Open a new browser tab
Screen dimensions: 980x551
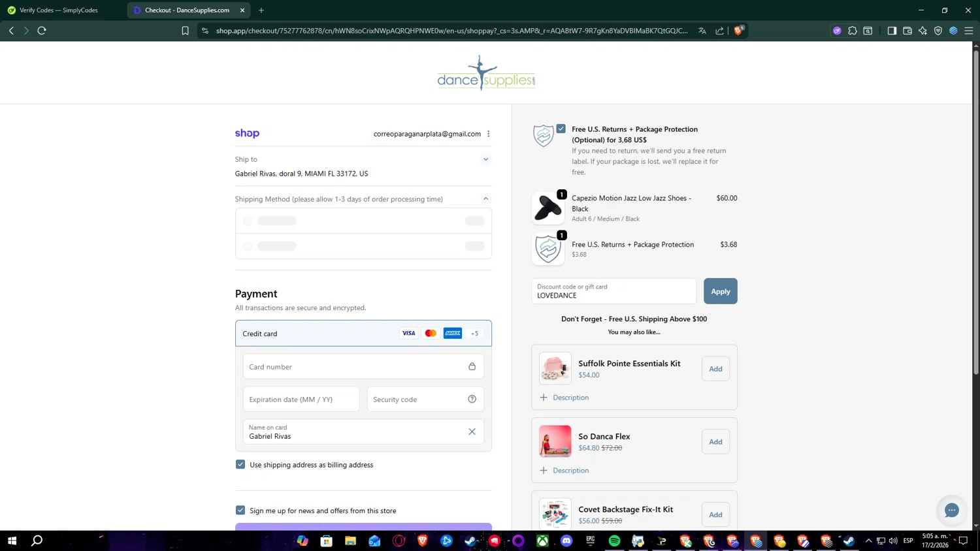click(x=261, y=10)
